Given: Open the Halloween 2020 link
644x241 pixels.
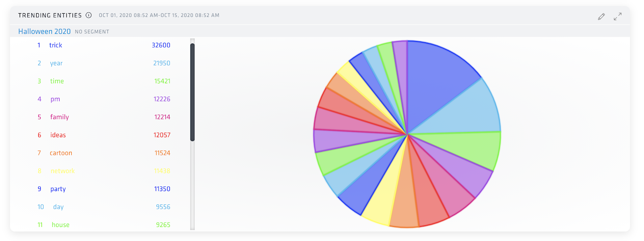Looking at the screenshot, I should pos(44,31).
